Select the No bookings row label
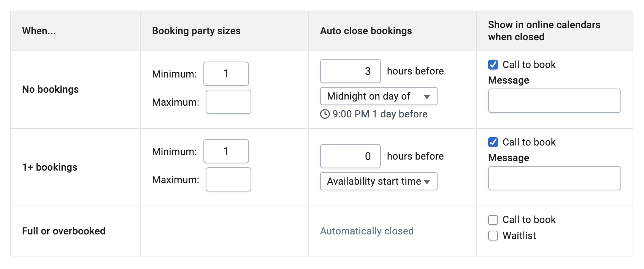Viewport: 644px width, 269px height. (x=51, y=89)
